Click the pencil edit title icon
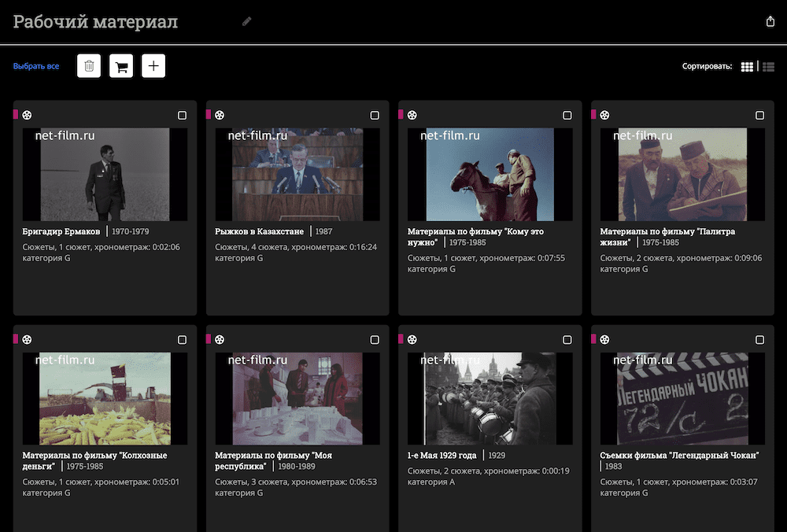 [x=246, y=22]
